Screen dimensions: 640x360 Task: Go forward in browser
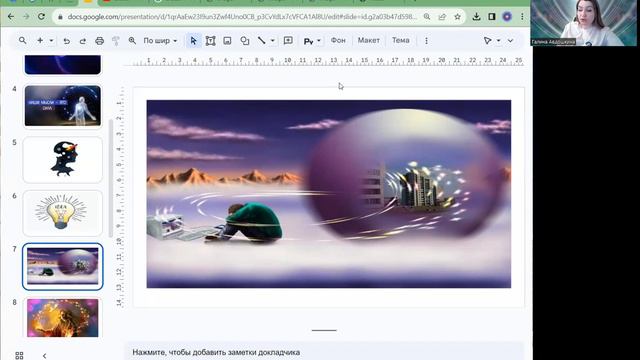[26, 17]
